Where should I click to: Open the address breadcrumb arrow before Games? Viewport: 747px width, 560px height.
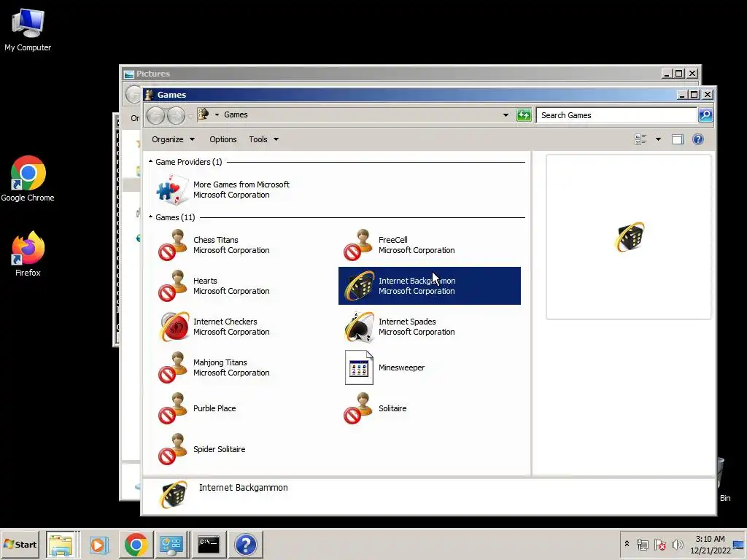[217, 114]
